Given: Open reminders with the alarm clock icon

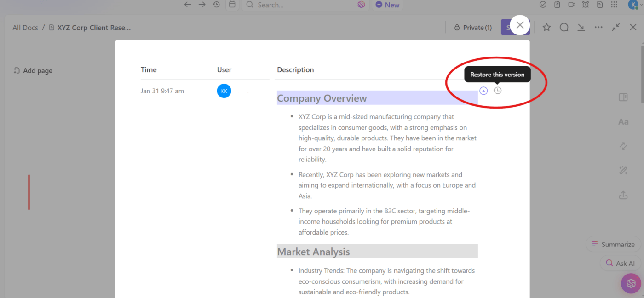Looking at the screenshot, I should pyautogui.click(x=586, y=5).
